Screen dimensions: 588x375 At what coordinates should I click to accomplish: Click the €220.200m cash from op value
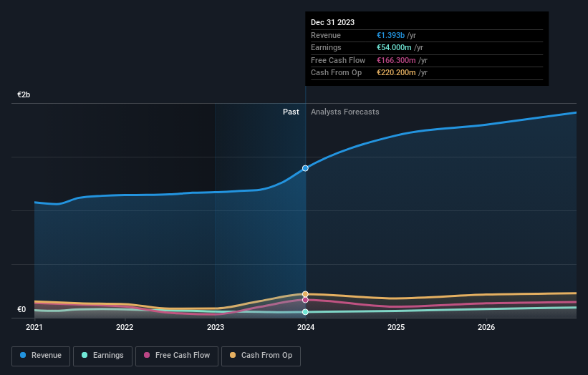pos(396,73)
